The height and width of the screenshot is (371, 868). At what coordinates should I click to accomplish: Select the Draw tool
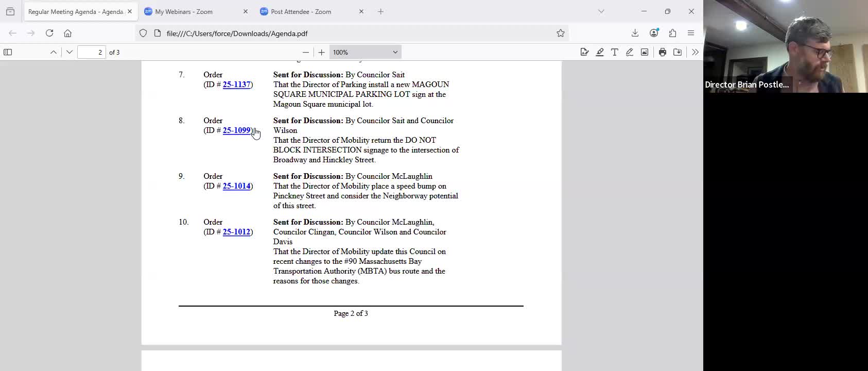coord(630,52)
